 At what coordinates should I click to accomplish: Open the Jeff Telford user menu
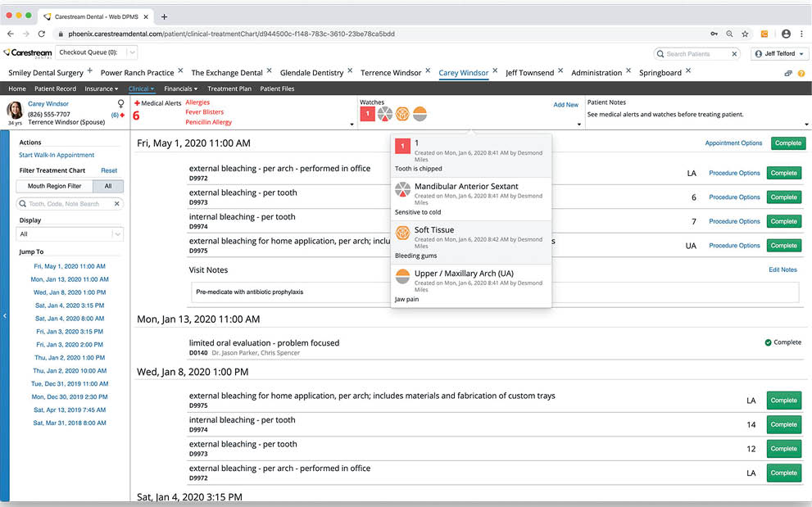point(778,53)
